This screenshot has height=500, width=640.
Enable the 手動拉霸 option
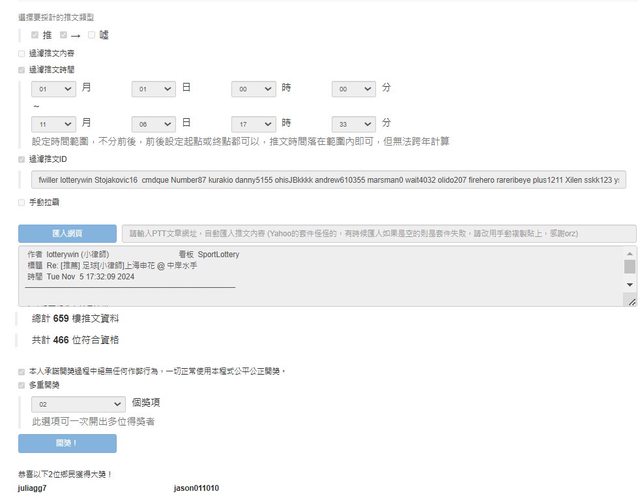pos(22,202)
